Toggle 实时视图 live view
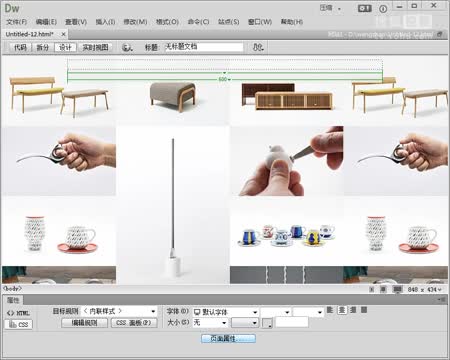Screen dimensions: 450x360 pyautogui.click(x=95, y=47)
